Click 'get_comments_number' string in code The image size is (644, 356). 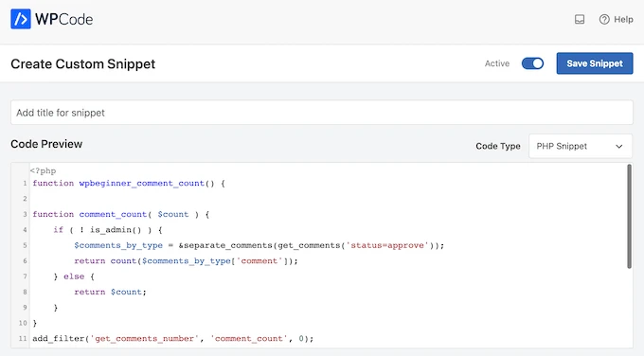[x=145, y=339]
